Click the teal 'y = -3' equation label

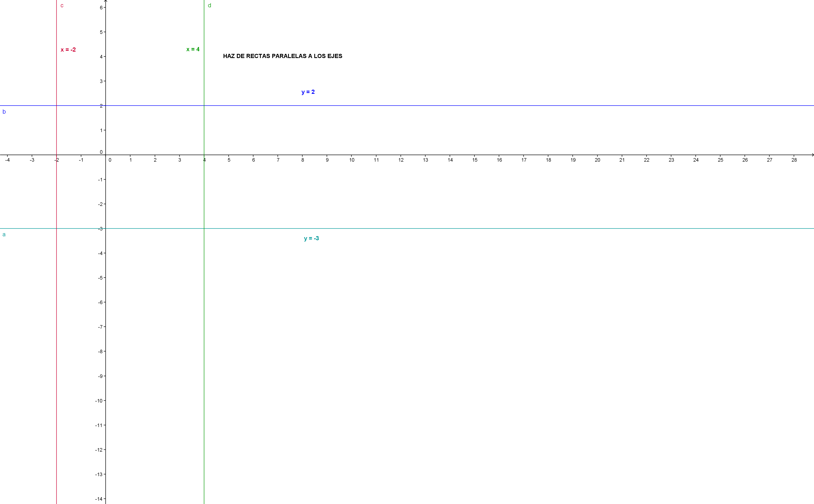311,238
